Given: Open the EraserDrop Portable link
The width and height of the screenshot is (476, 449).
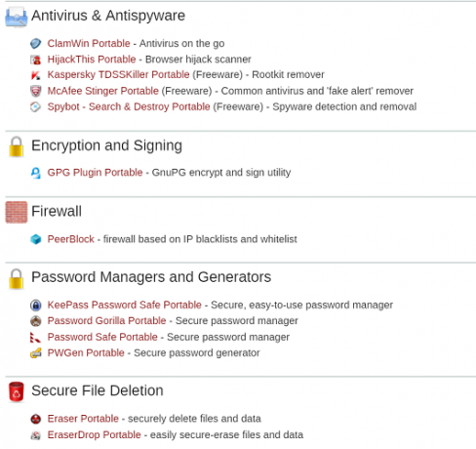Looking at the screenshot, I should coord(95,434).
